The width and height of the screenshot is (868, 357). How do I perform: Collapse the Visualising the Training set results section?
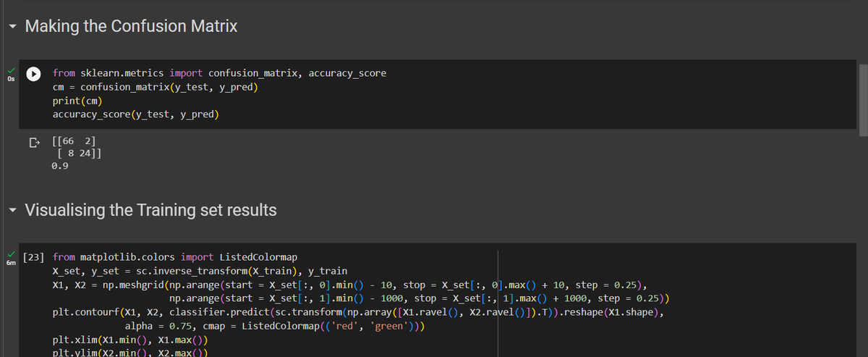click(x=11, y=211)
